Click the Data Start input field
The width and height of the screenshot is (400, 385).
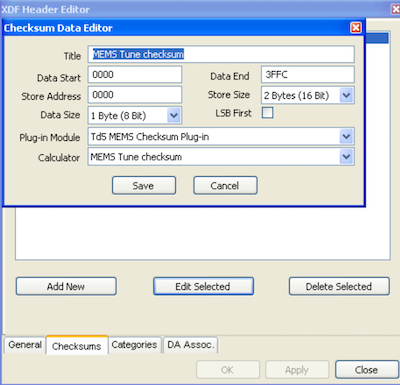(135, 75)
